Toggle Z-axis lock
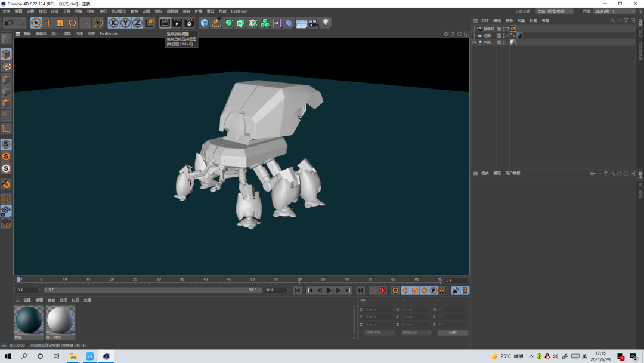The height and width of the screenshot is (363, 644). (137, 23)
